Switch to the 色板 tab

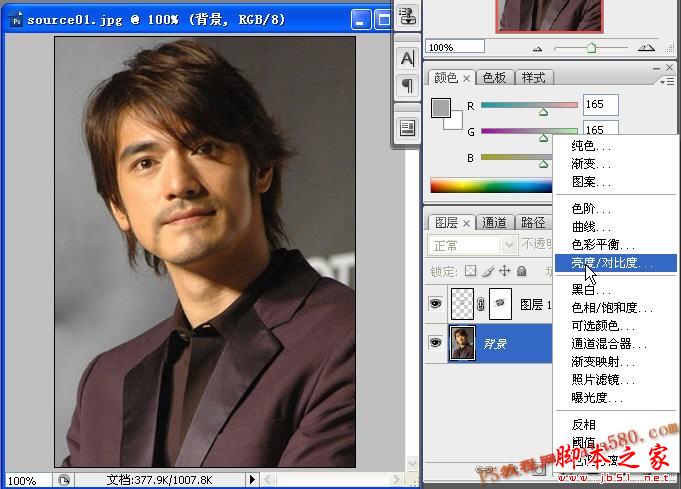pos(494,78)
